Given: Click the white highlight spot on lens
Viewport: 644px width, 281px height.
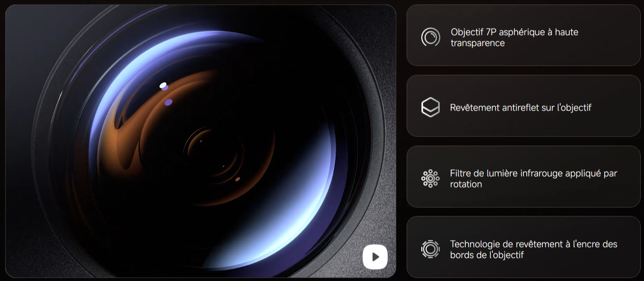Looking at the screenshot, I should 163,85.
